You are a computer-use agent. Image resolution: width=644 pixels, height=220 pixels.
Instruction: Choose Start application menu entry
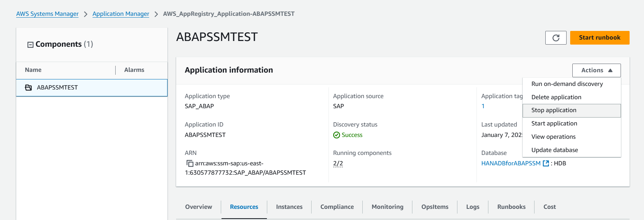[x=554, y=124]
